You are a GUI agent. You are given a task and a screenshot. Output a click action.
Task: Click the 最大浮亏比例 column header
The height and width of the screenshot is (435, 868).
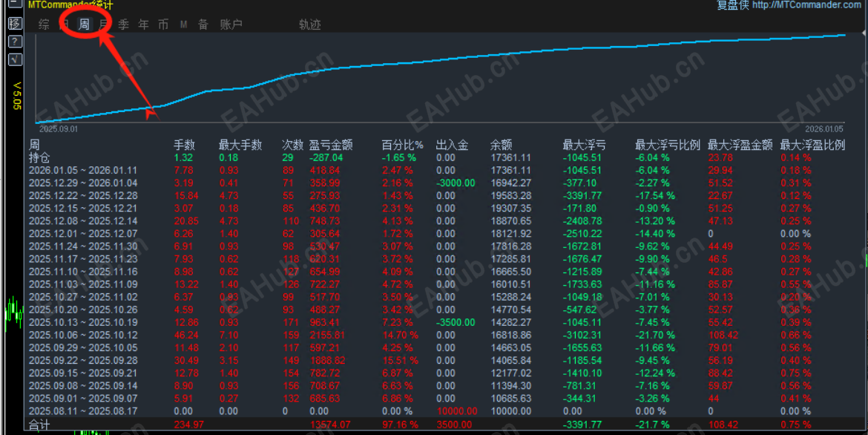(668, 145)
